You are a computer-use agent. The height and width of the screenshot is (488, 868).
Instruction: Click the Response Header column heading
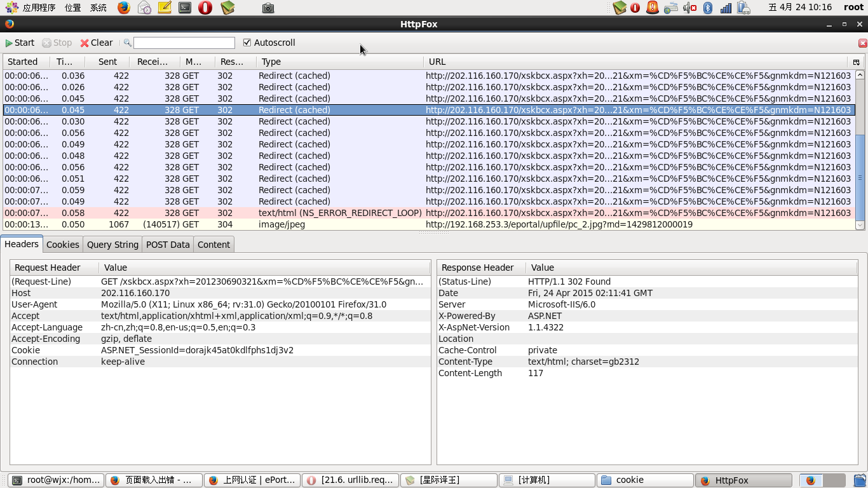pos(482,268)
